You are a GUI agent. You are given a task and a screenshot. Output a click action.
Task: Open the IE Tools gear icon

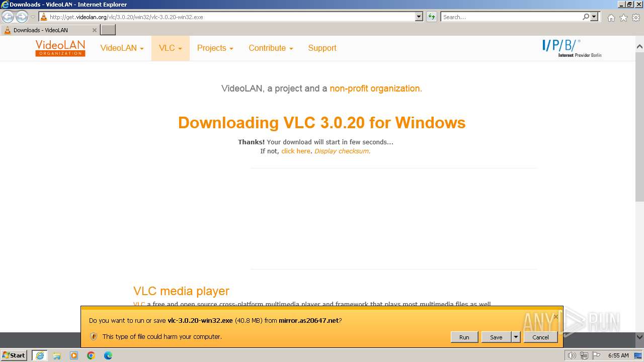tap(636, 18)
